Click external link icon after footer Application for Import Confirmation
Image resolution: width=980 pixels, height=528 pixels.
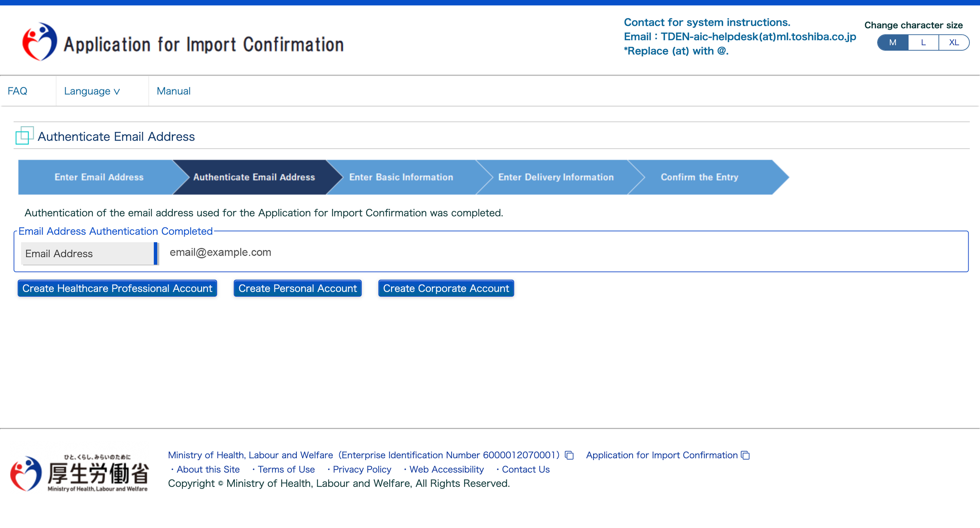tap(745, 455)
